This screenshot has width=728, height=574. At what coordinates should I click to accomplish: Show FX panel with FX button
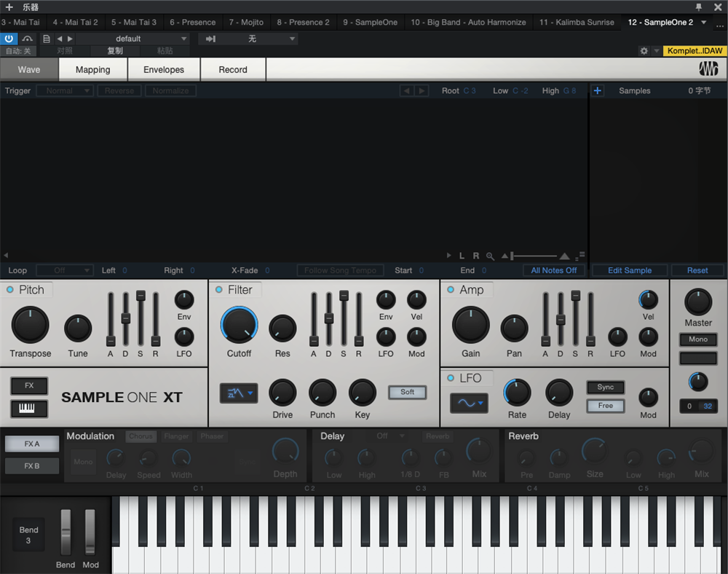point(29,385)
